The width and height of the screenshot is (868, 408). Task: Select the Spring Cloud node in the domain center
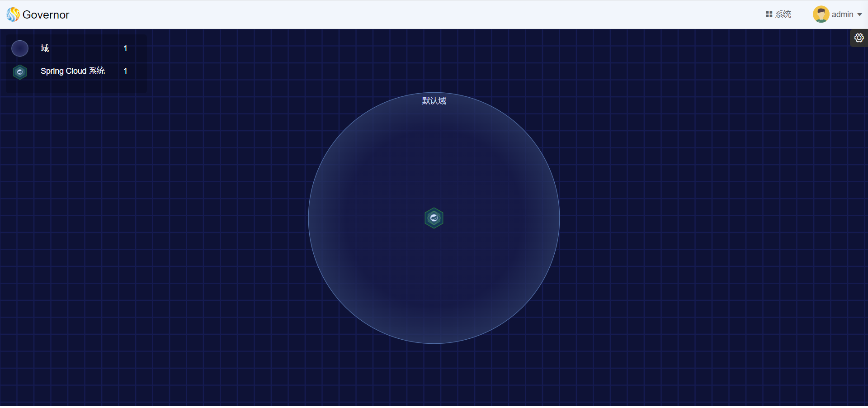[x=434, y=218]
